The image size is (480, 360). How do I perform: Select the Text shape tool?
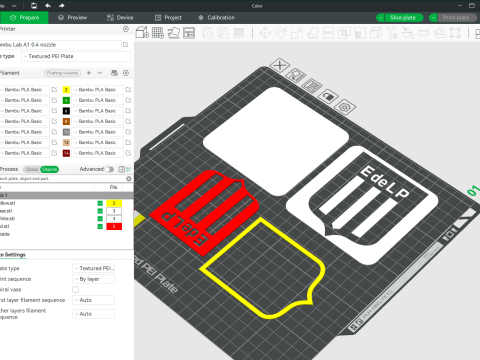pyautogui.click(x=392, y=33)
